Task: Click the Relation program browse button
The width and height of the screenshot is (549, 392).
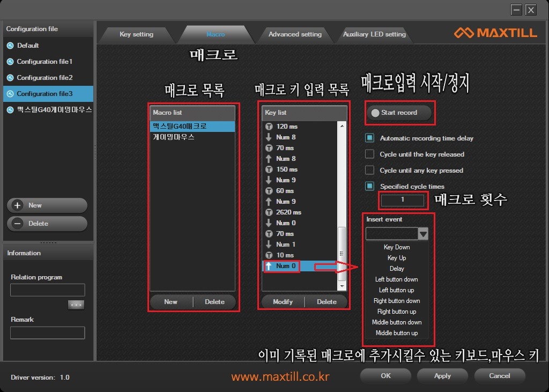Action: click(76, 305)
